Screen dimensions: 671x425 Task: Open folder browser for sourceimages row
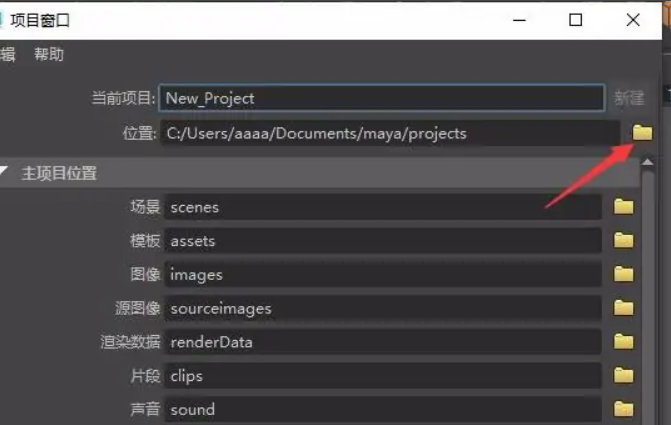(624, 308)
